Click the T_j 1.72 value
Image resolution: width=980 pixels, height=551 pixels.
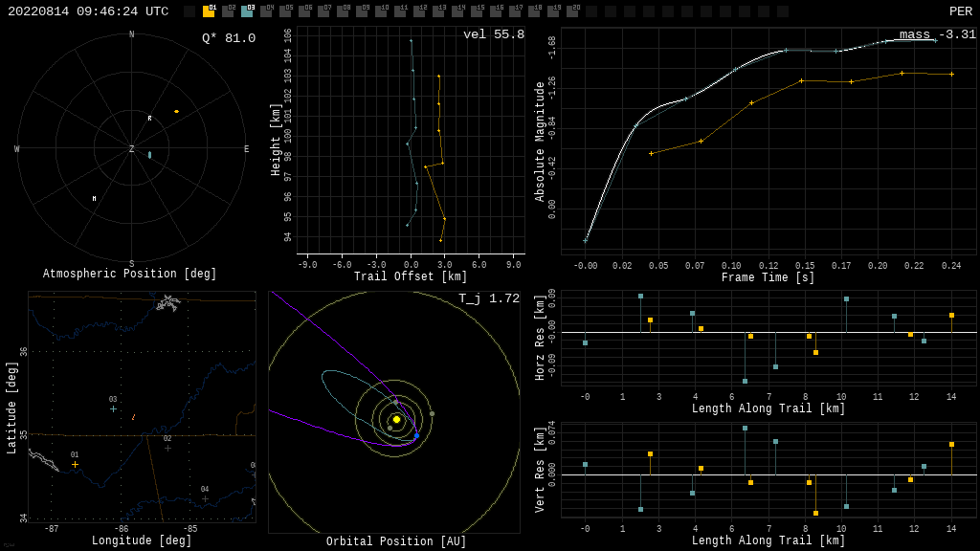(489, 298)
